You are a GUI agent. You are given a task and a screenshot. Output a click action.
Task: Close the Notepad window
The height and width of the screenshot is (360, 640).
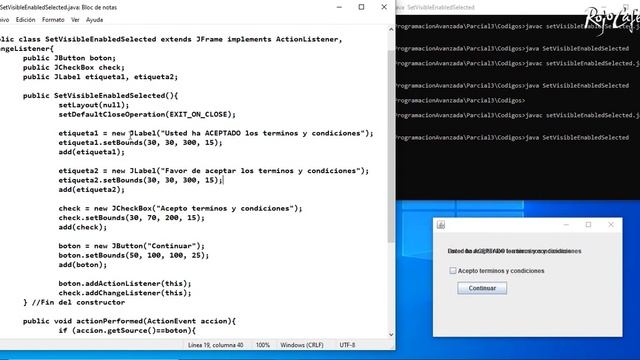point(384,7)
